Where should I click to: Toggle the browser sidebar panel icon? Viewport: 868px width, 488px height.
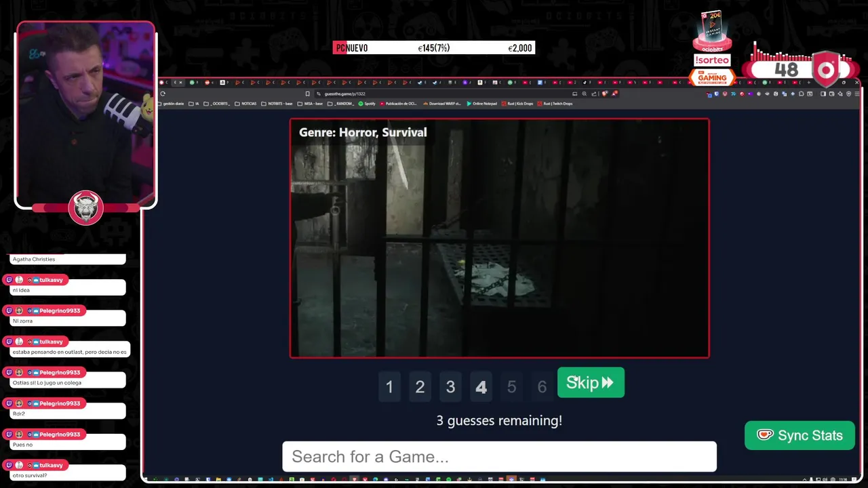tap(823, 94)
